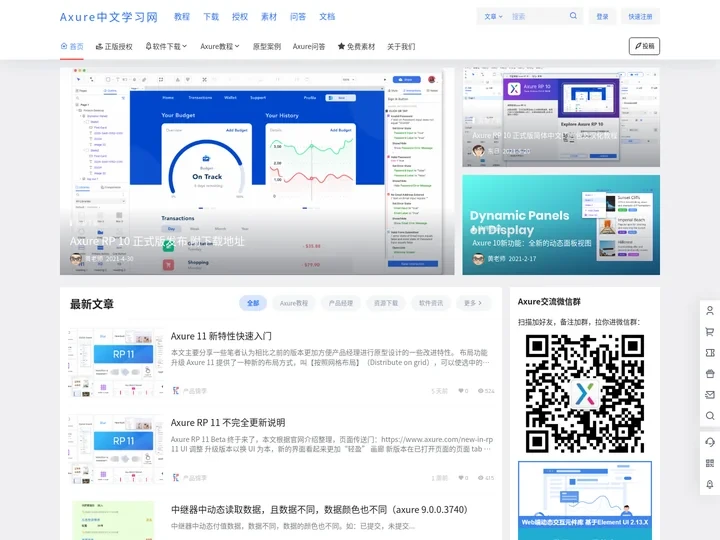720x540 pixels.
Task: Open user profile icon in floating sidebar
Action: 710,311
